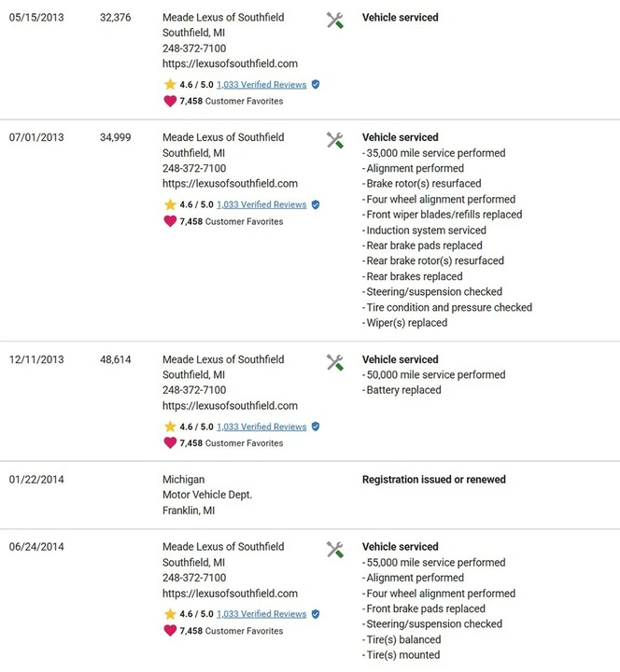Screen dimensions: 620x672
Task: Click the Meade Lexus of Southfield name for 06/24/2014
Action: [x=223, y=547]
